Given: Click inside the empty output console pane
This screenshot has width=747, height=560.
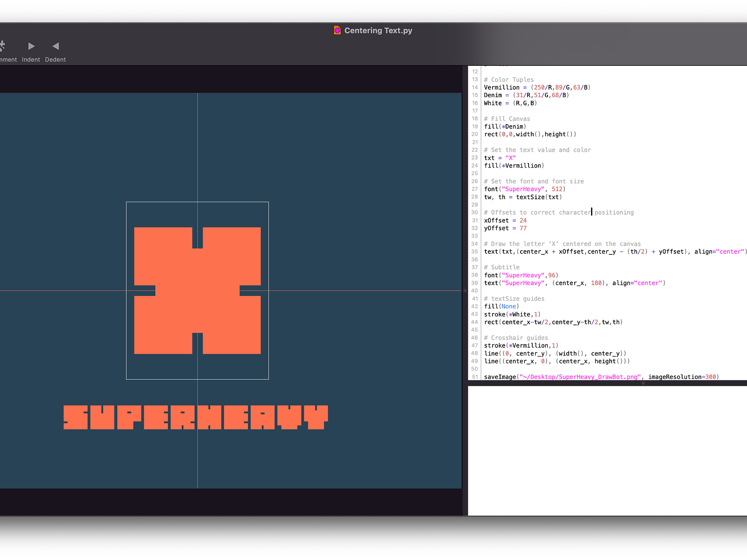Looking at the screenshot, I should pos(607,450).
